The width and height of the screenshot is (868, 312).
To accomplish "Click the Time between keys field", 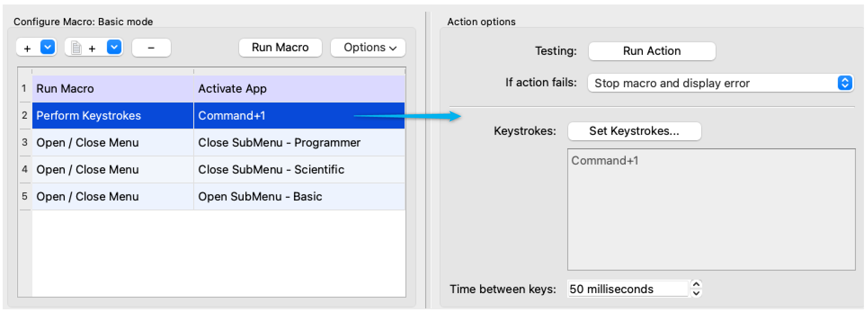I will click(628, 289).
